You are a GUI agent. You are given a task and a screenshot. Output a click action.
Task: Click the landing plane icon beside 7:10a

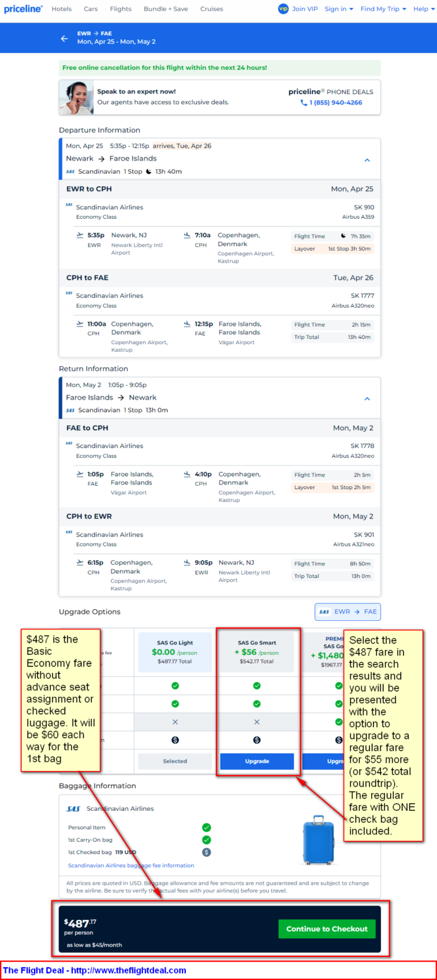[187, 235]
